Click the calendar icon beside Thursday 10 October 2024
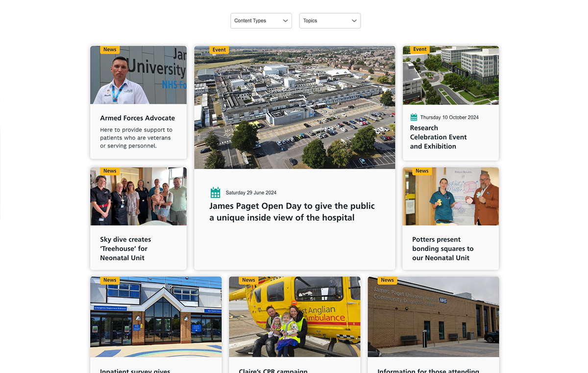 (414, 117)
